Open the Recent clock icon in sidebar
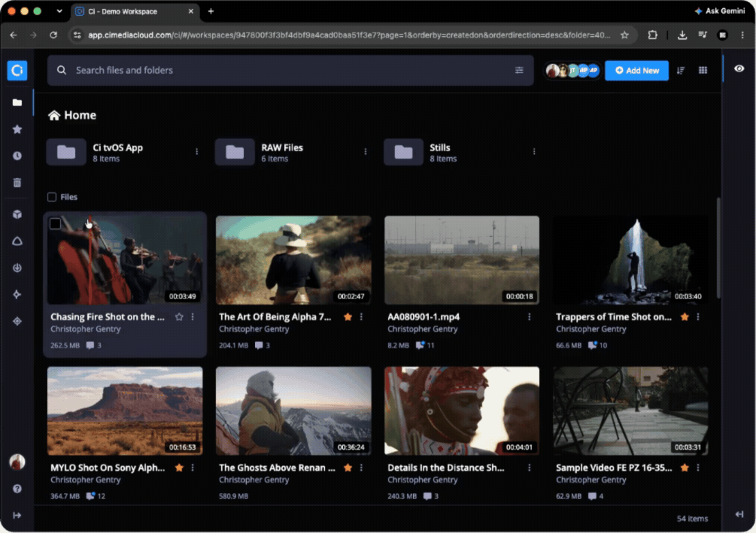Screen dimensions: 756x533 17,156
